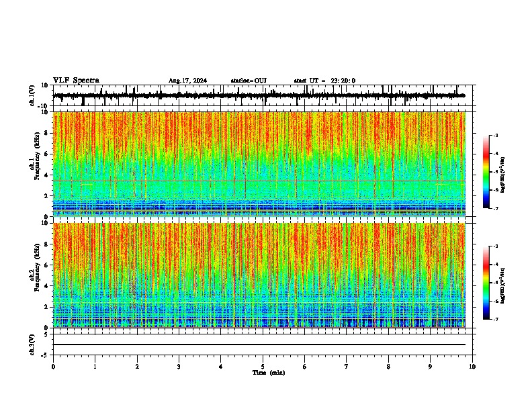The height and width of the screenshot is (411, 532).
Task: Click the "station=OUI" header label
Action: pyautogui.click(x=249, y=81)
